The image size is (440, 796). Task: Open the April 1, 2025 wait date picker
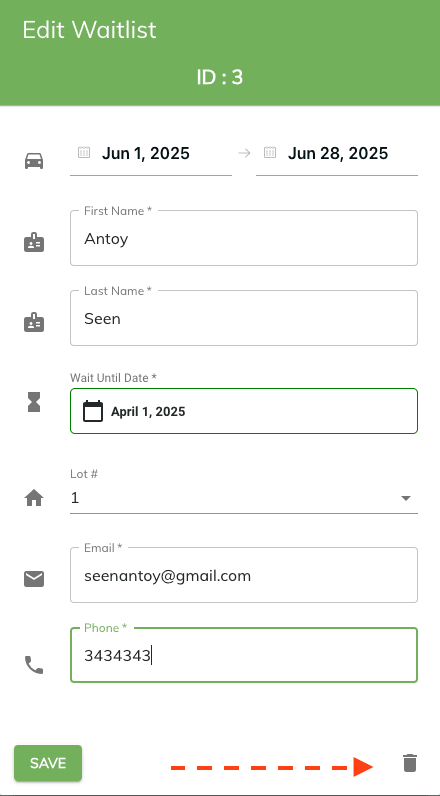pyautogui.click(x=244, y=411)
